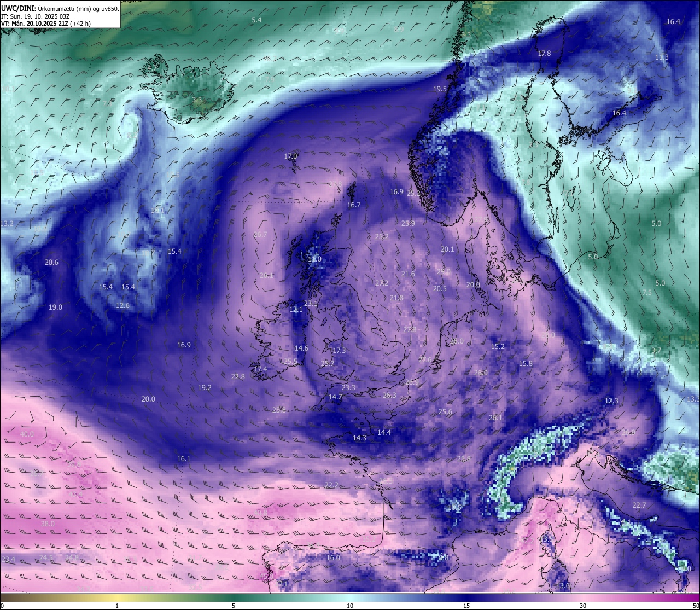Click the map value "23.1" near the North Channel

pos(311,304)
